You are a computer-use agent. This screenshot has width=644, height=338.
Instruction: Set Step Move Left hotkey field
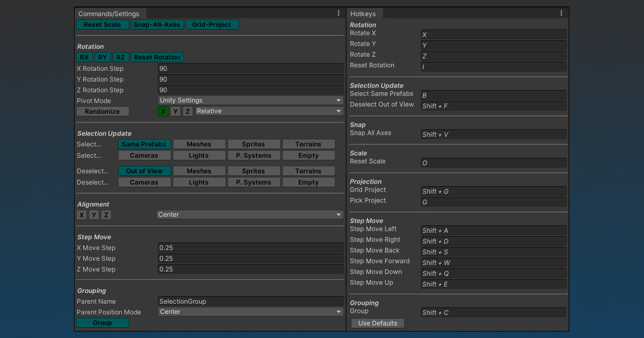(x=494, y=230)
